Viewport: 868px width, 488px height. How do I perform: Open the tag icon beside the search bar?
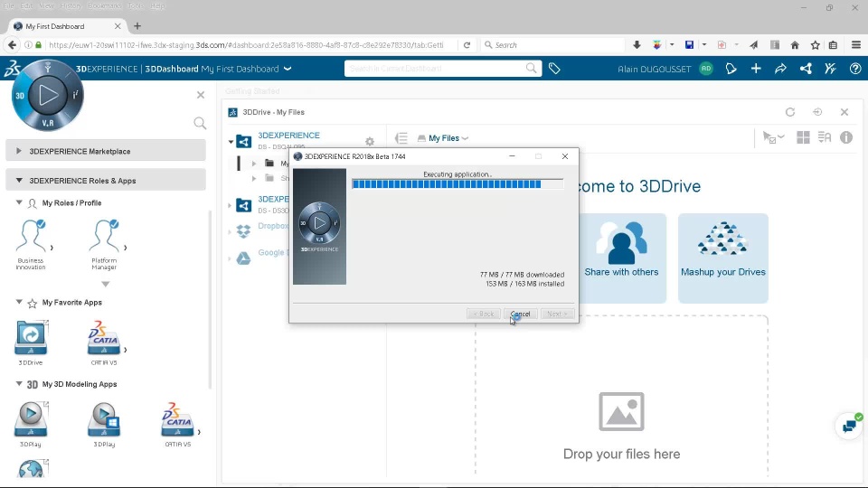554,69
